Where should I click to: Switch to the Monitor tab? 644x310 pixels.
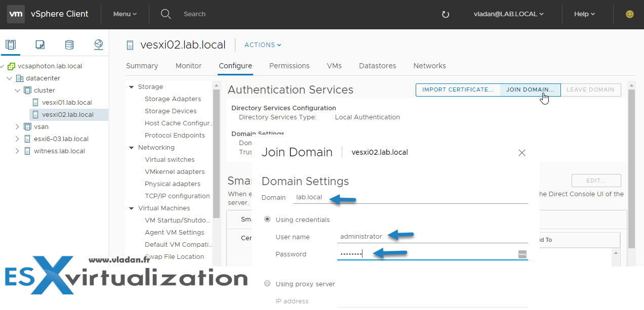pyautogui.click(x=188, y=66)
